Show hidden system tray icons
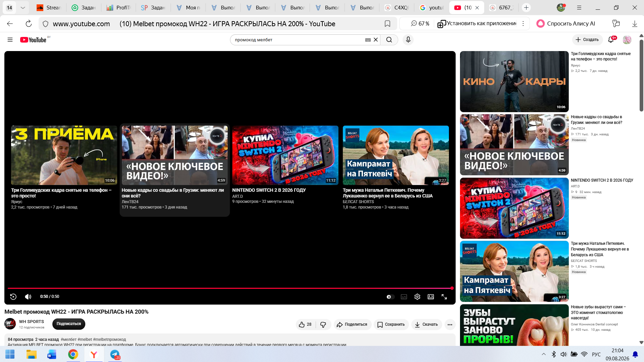The height and width of the screenshot is (362, 644). click(544, 354)
